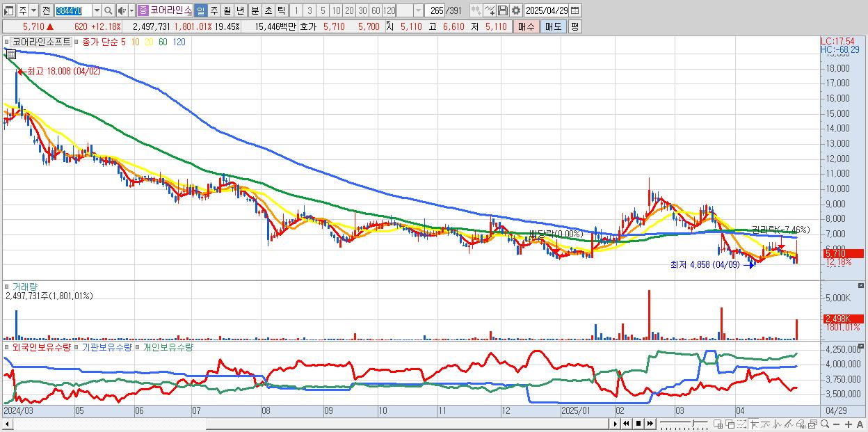Open the calendar date picker icon
Viewport: 868px width, 432px height.
pyautogui.click(x=574, y=10)
